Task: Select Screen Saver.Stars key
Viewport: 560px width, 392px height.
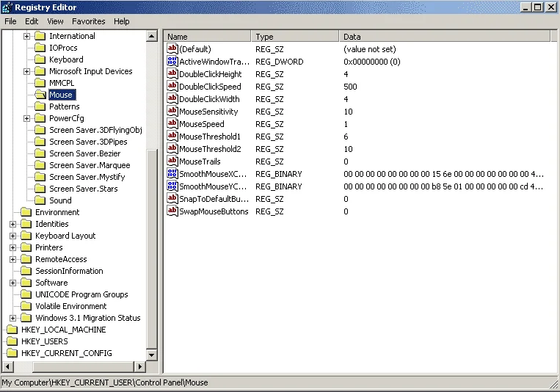Action: click(84, 189)
